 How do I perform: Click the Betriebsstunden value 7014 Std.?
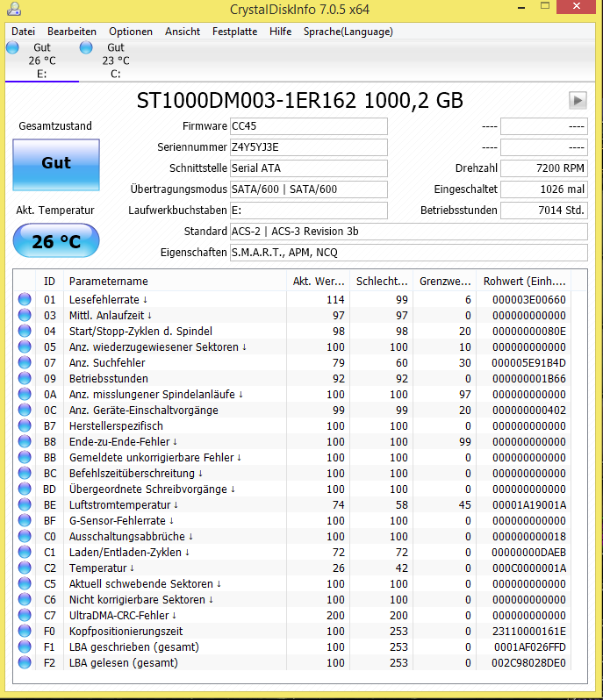pos(544,211)
